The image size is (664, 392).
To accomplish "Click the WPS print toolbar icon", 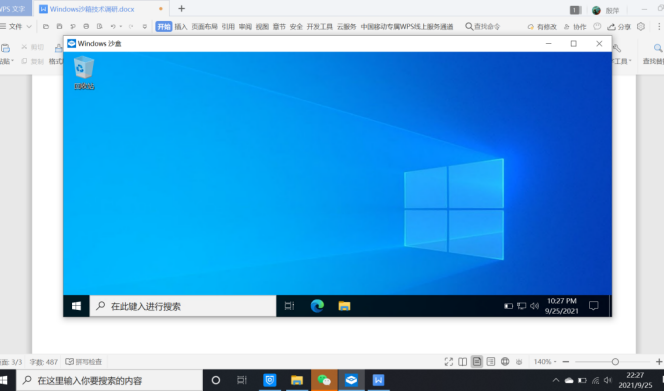I will tap(86, 26).
